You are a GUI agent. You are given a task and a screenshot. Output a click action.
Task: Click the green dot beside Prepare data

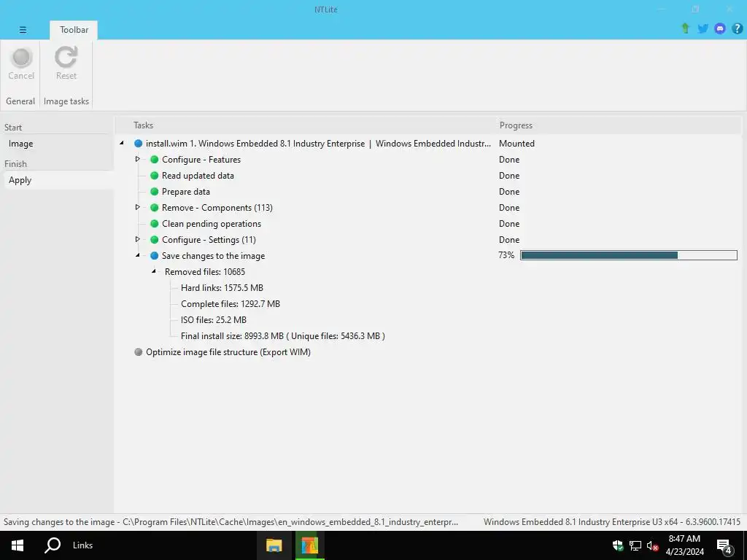(155, 192)
